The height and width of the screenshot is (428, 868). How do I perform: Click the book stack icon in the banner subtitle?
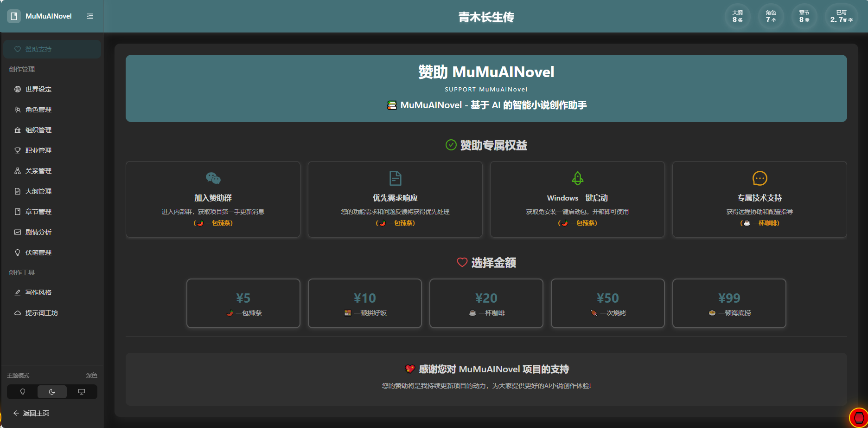coord(392,105)
